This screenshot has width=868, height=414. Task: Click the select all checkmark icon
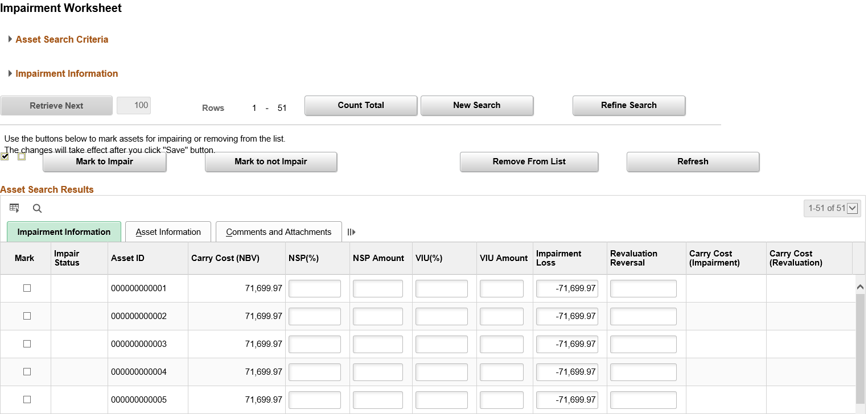(x=5, y=156)
